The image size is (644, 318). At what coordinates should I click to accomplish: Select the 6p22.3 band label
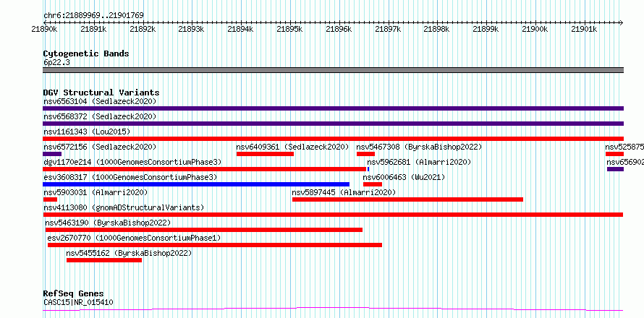(x=56, y=62)
